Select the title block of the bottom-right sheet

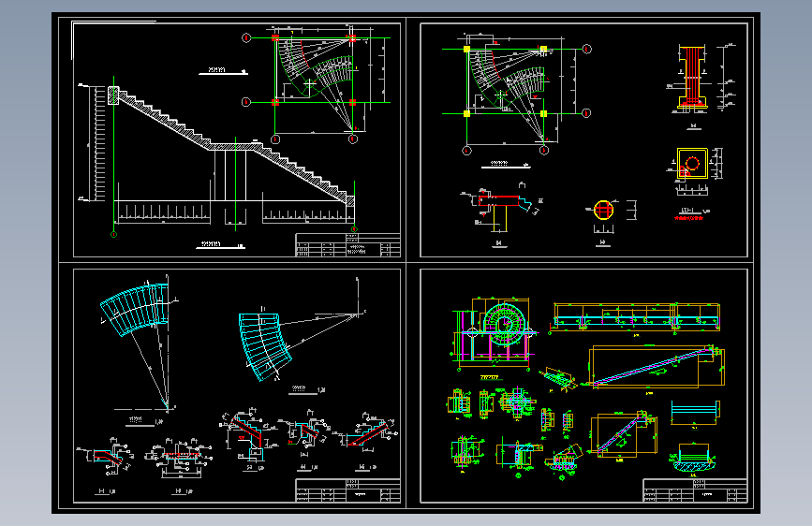coord(695,490)
